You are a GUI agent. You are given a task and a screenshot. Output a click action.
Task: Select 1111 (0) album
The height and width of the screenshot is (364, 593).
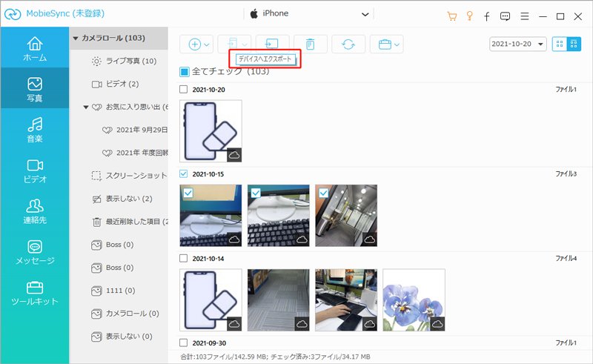tap(113, 291)
